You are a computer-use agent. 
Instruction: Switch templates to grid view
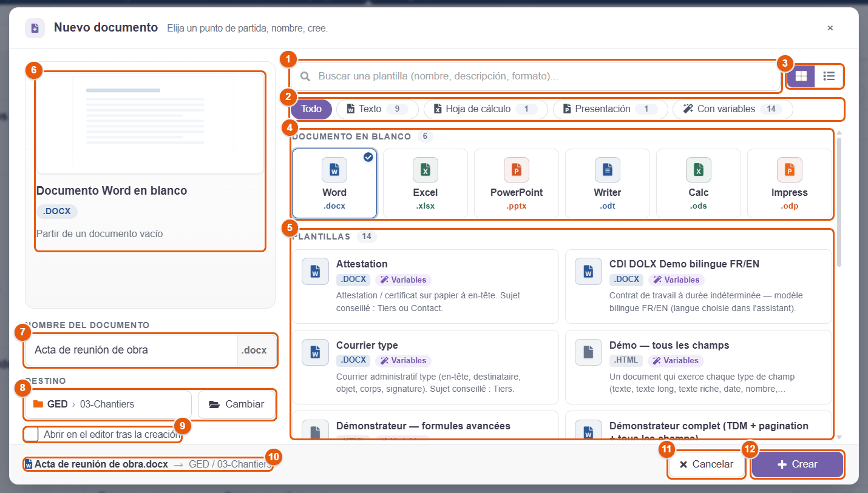click(x=801, y=76)
